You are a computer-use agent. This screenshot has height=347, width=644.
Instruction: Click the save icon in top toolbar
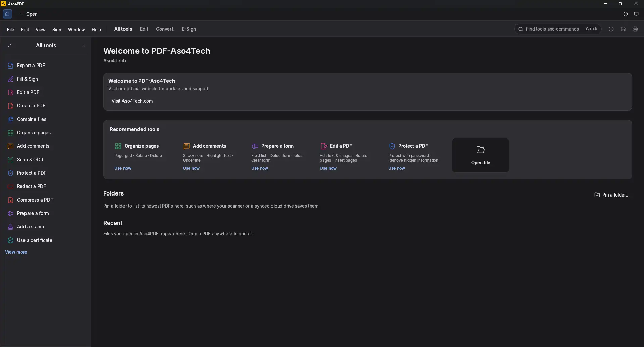tap(623, 29)
